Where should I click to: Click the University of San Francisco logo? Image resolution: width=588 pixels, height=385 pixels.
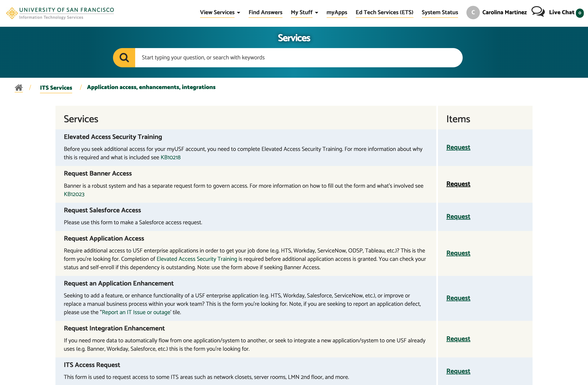pos(60,13)
